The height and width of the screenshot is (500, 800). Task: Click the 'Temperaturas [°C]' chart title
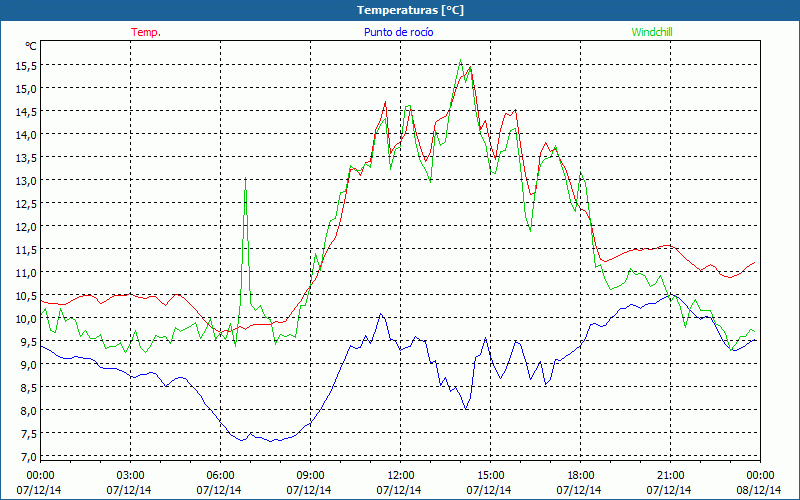[x=410, y=10]
